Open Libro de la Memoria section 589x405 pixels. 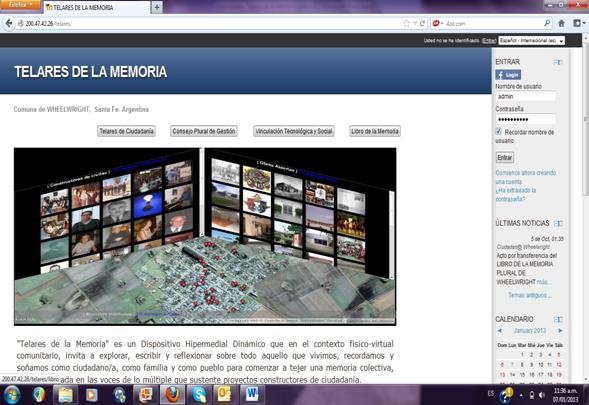pos(375,131)
